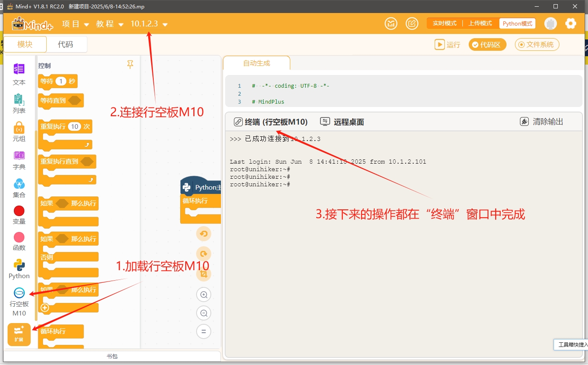Click the 控制 palette heading
This screenshot has width=588, height=365.
[x=45, y=65]
